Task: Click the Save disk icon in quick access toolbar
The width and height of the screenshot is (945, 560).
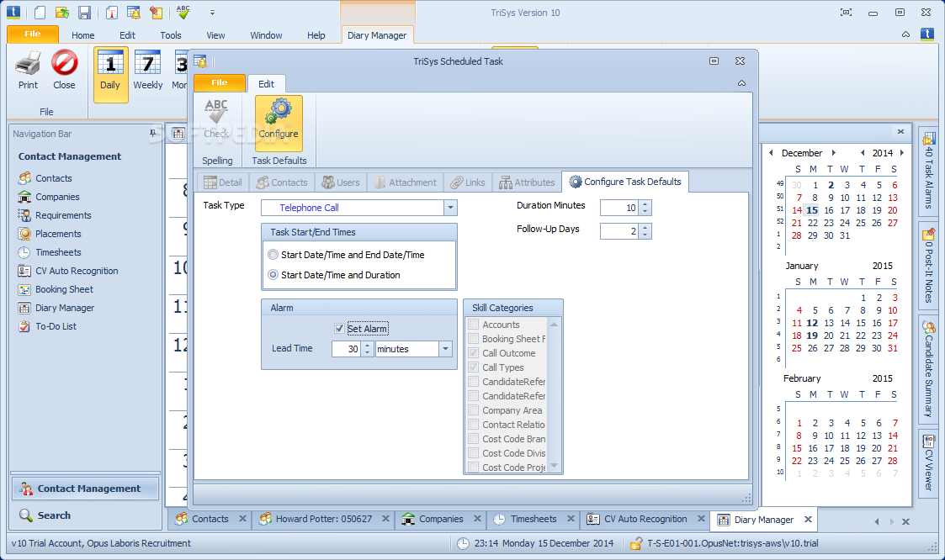Action: coord(85,12)
